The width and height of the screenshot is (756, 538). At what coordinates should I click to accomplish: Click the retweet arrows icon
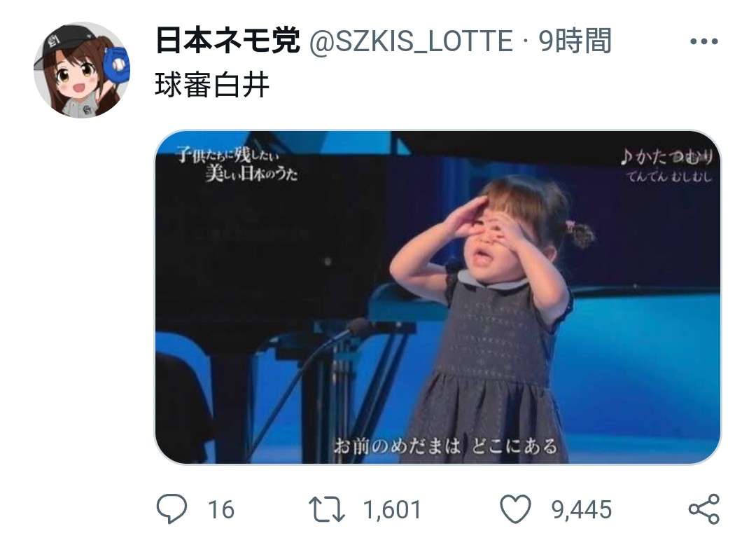click(327, 509)
